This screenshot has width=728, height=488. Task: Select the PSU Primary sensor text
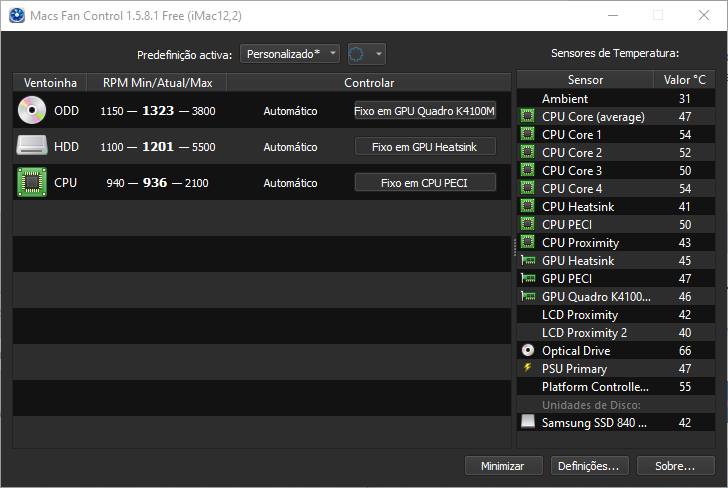coord(574,369)
